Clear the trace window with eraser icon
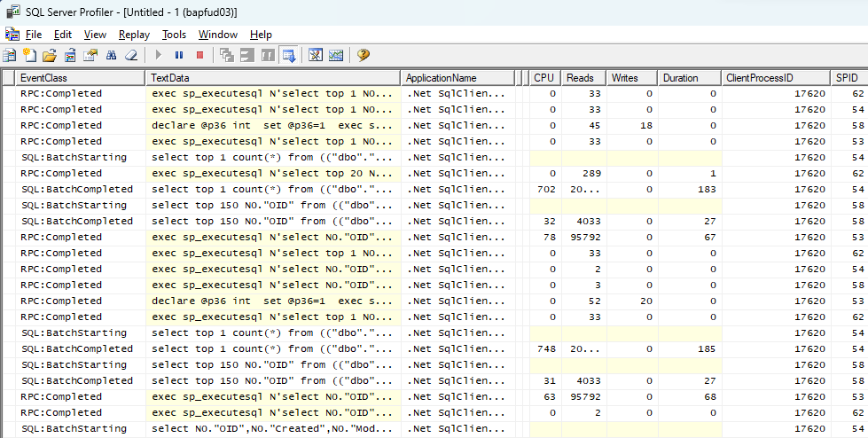Viewport: 868px width, 438px height. 130,55
